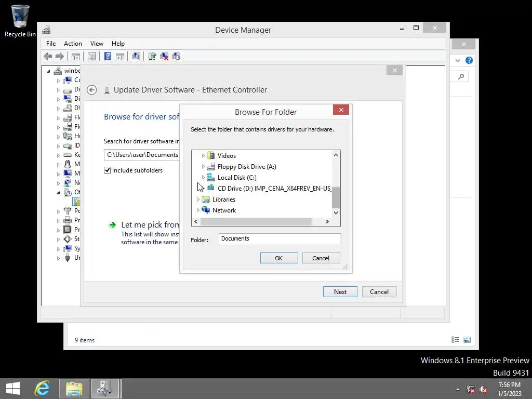Click the blue Help question mark toolbar icon

[x=108, y=56]
